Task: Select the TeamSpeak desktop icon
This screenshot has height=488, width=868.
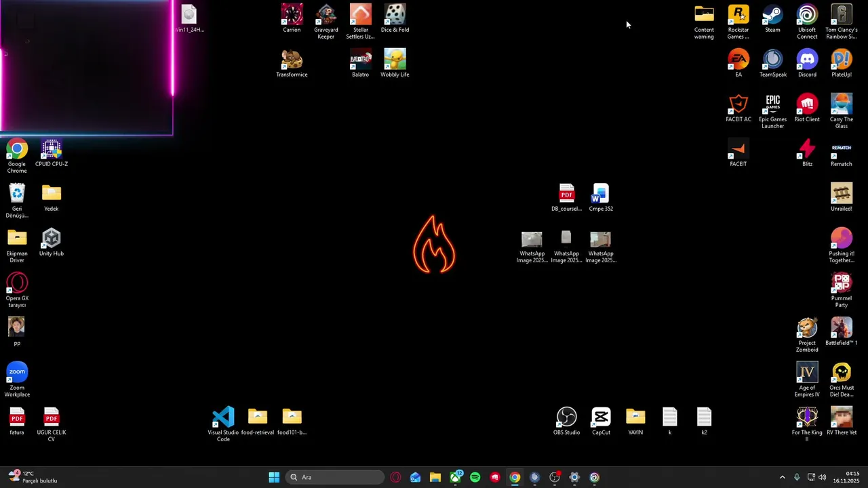Action: click(x=772, y=63)
